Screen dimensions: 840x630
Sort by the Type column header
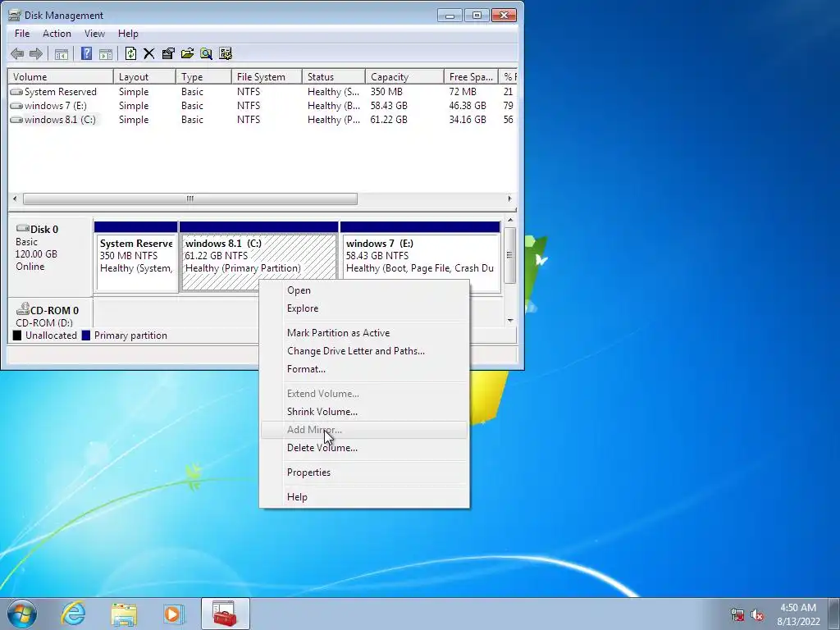(203, 76)
